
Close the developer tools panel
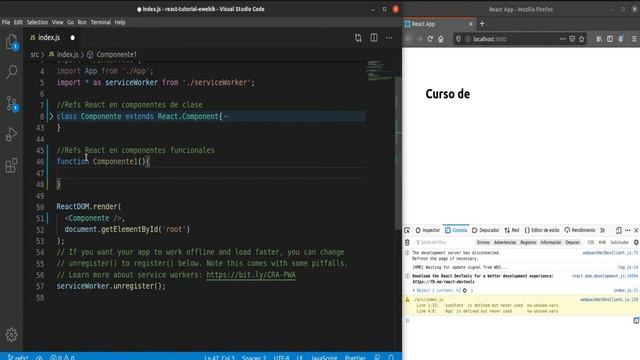pyautogui.click(x=636, y=230)
